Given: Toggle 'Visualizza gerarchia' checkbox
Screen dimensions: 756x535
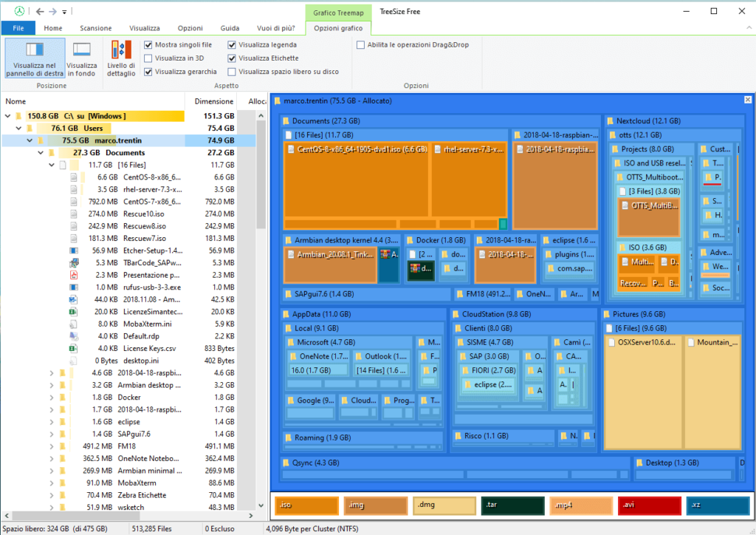Looking at the screenshot, I should coord(148,72).
